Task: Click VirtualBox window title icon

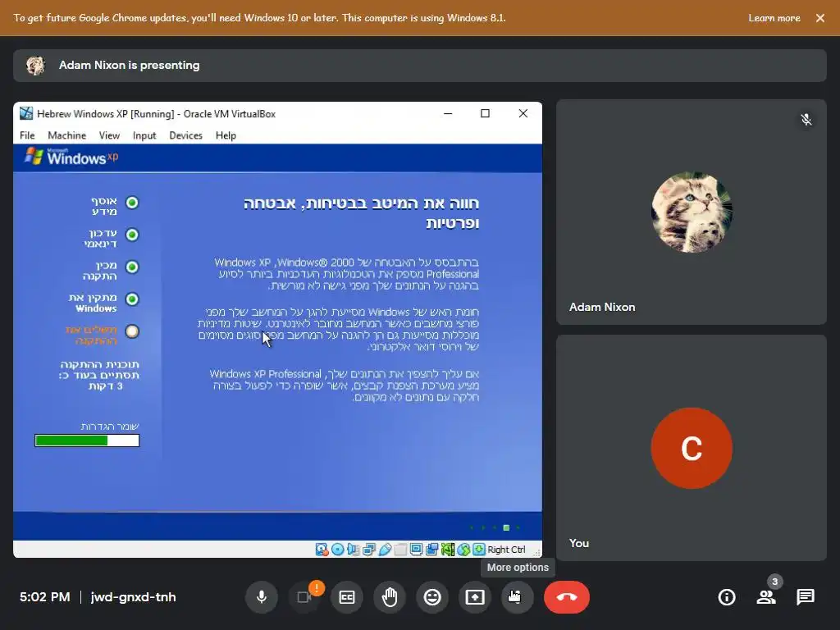Action: click(x=26, y=113)
